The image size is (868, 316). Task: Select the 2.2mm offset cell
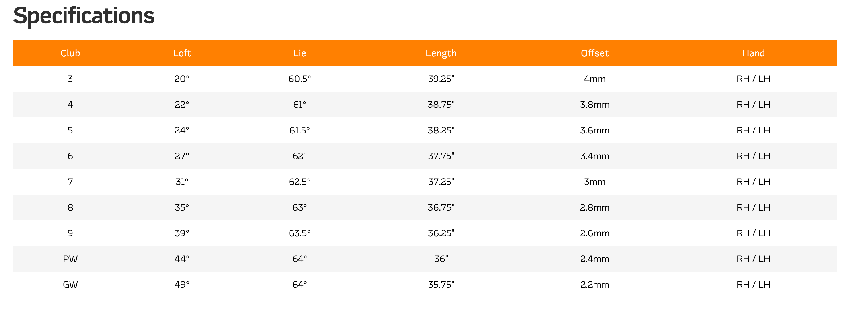click(595, 285)
